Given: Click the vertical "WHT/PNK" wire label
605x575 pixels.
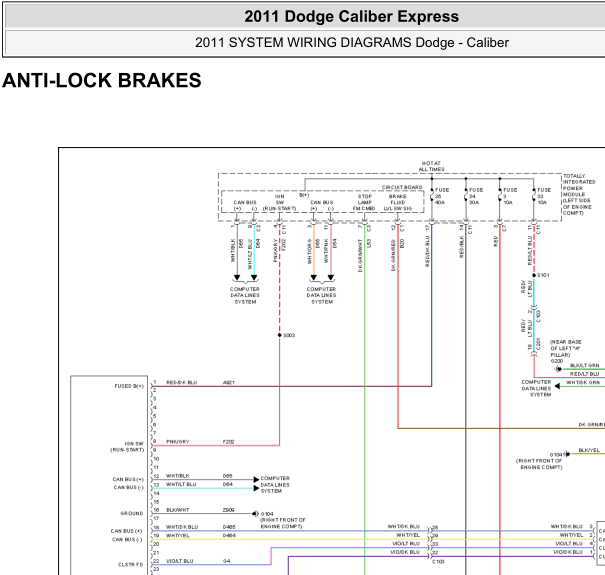Looking at the screenshot, I should tap(326, 251).
